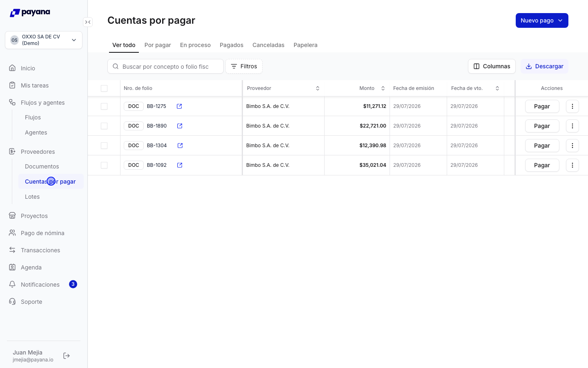Focus the Buscar por concepto search field
The image size is (588, 368).
tap(165, 66)
